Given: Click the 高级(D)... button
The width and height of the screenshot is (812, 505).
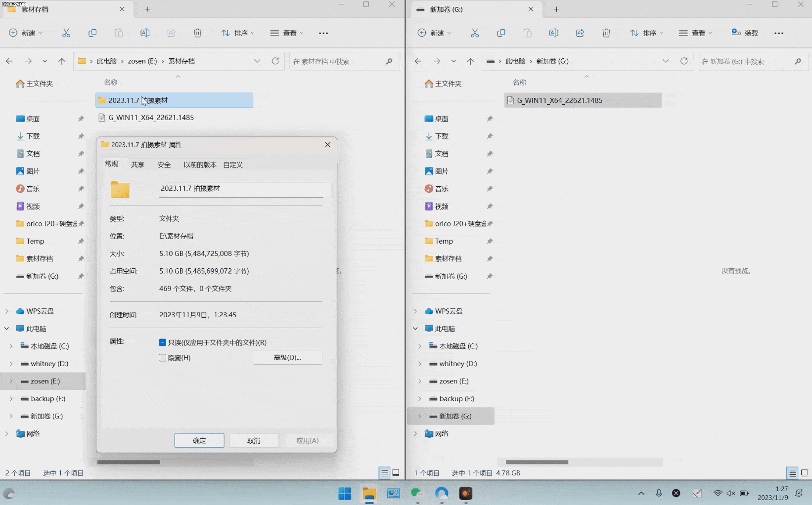Looking at the screenshot, I should pyautogui.click(x=287, y=358).
